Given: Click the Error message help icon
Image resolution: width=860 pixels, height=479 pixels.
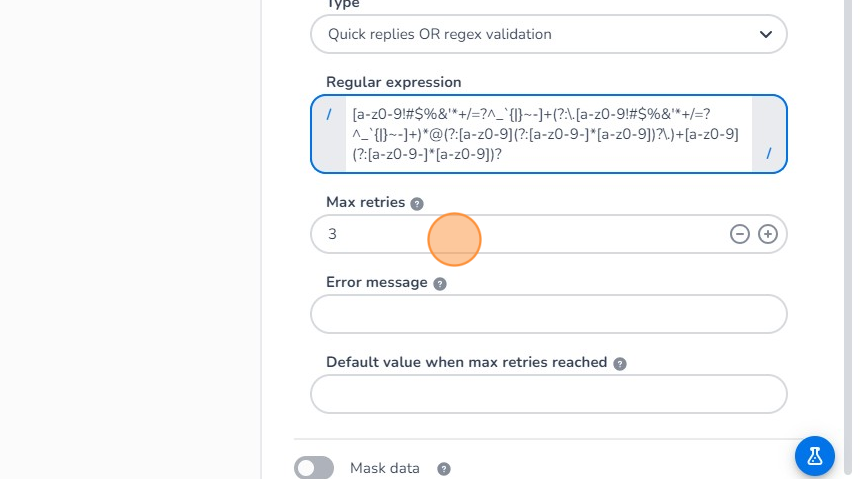Looking at the screenshot, I should [440, 283].
